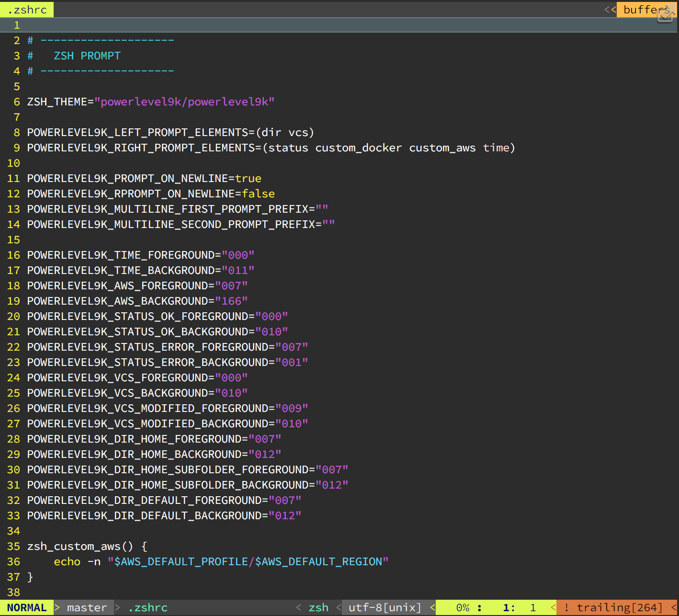Click POWERLEVEL9K_DIR_HOME_SUBFOLDER_FOREGROUND variable
Screen dimensions: 679x616
point(168,469)
